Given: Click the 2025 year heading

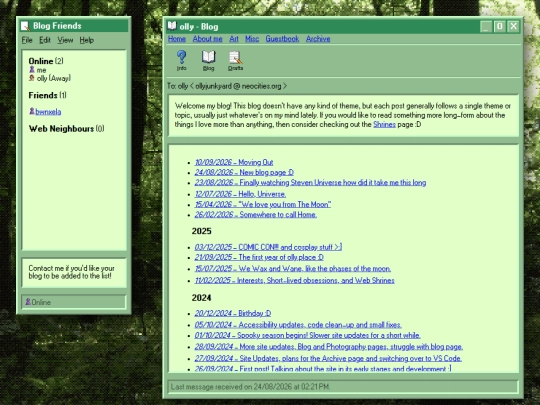Looking at the screenshot, I should coord(201,231).
